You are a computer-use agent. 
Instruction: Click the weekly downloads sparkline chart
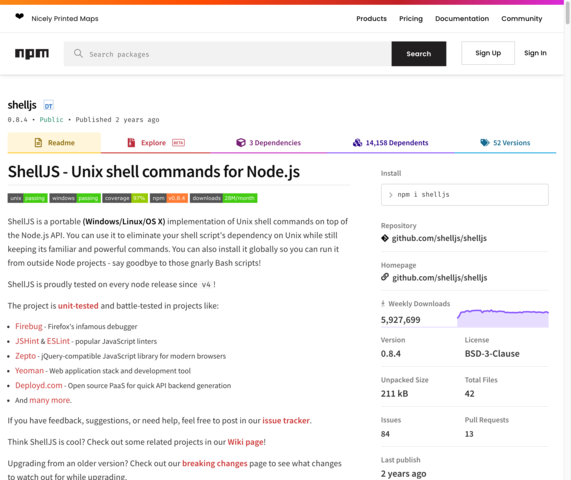503,318
